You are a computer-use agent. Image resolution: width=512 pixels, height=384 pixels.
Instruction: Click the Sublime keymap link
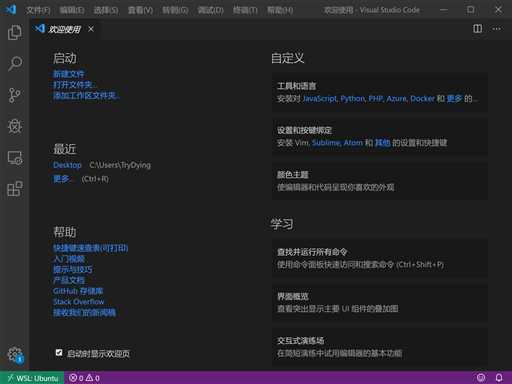coord(326,143)
